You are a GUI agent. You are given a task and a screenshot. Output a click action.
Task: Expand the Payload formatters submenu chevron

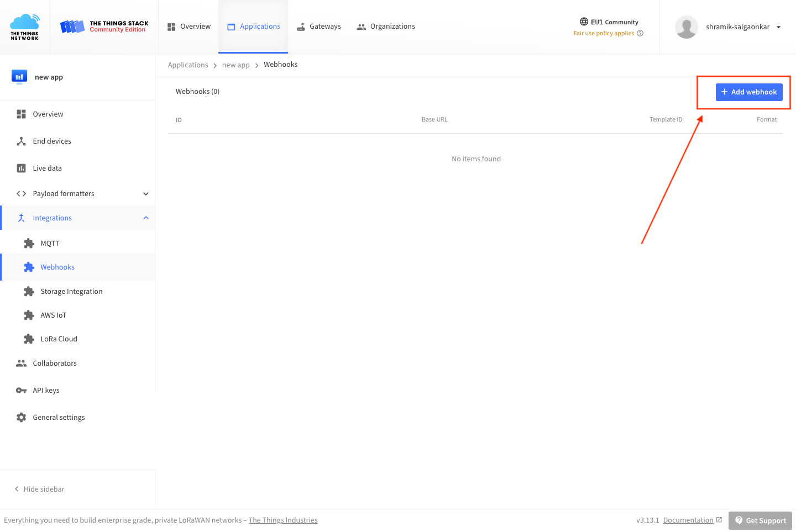pyautogui.click(x=146, y=193)
